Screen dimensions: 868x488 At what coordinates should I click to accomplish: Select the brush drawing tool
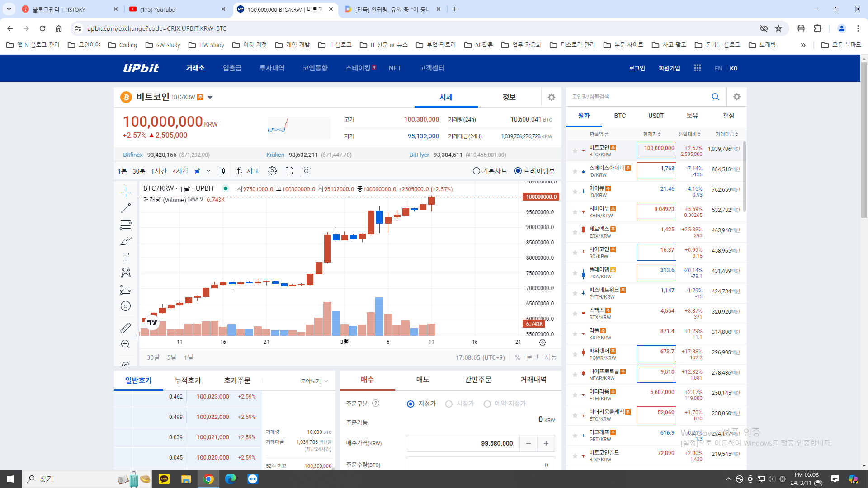click(126, 241)
